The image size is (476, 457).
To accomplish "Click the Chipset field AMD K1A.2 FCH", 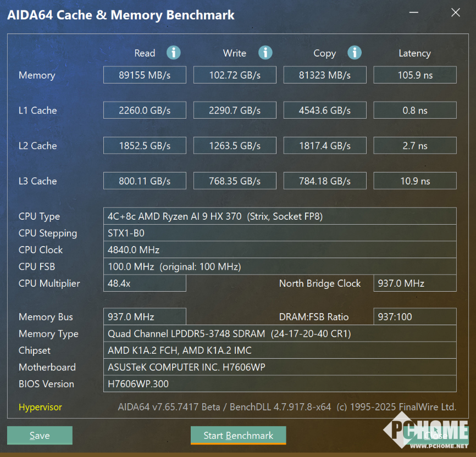I will [x=280, y=350].
